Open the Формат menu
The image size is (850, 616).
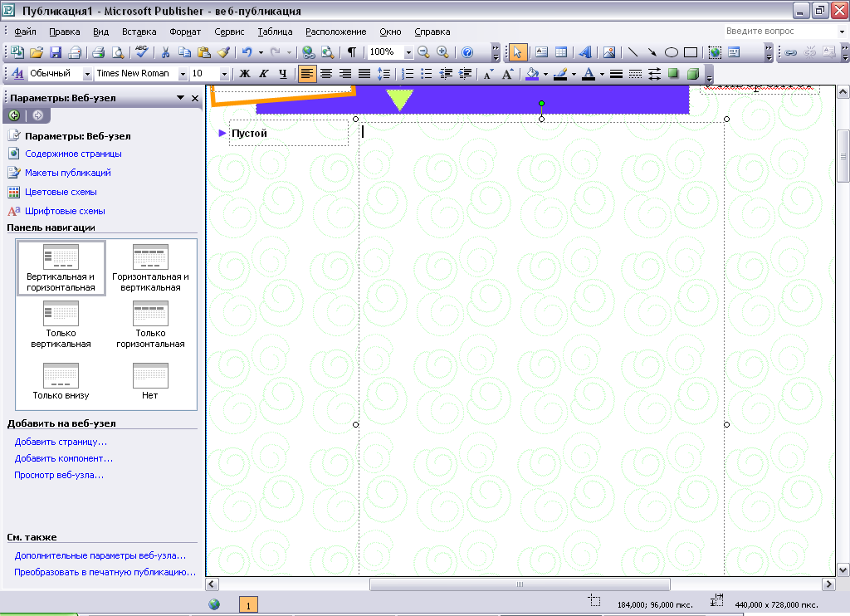click(x=185, y=32)
